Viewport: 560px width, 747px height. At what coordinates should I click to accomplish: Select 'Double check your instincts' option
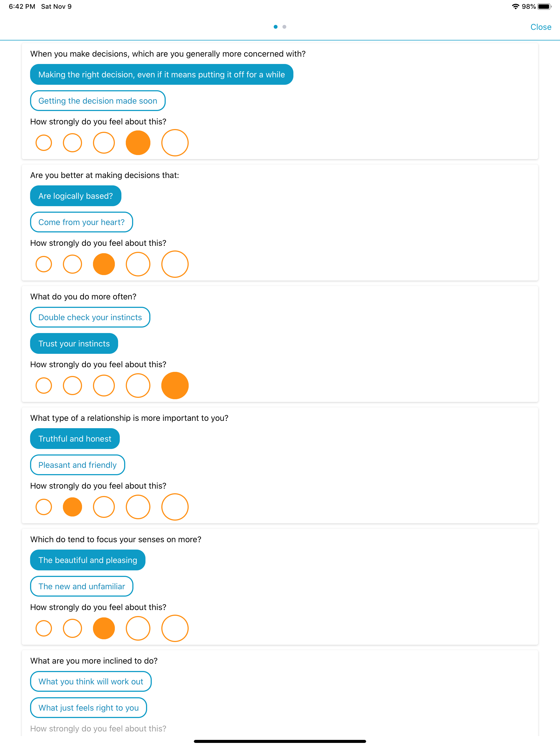pos(90,317)
